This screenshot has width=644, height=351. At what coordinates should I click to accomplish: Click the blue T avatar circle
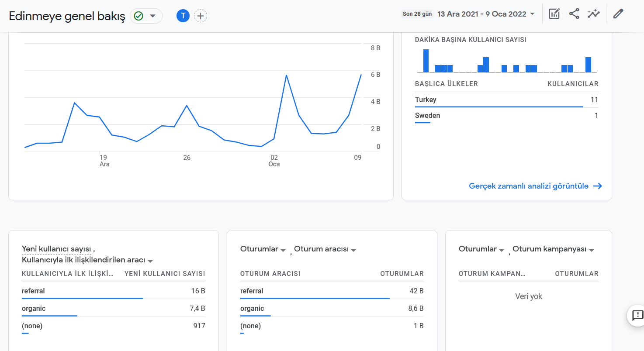pos(183,16)
